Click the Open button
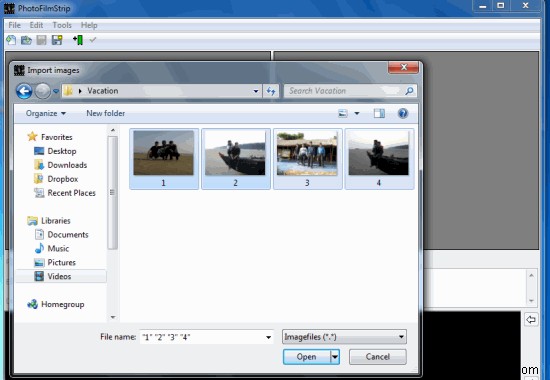 [x=307, y=357]
